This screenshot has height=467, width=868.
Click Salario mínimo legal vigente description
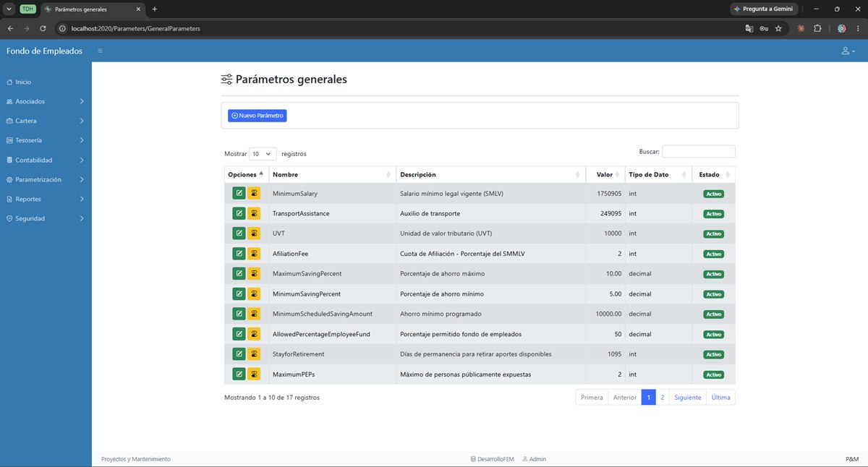(x=451, y=194)
